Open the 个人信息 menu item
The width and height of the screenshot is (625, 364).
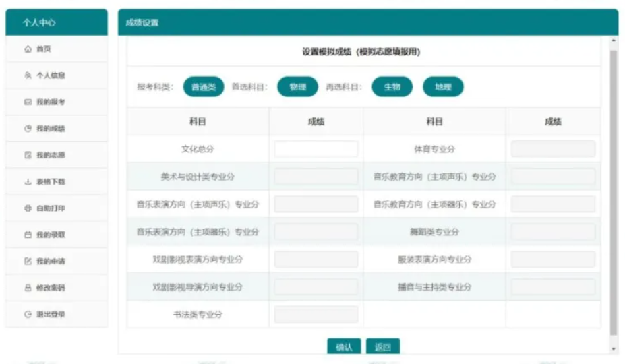pyautogui.click(x=57, y=75)
